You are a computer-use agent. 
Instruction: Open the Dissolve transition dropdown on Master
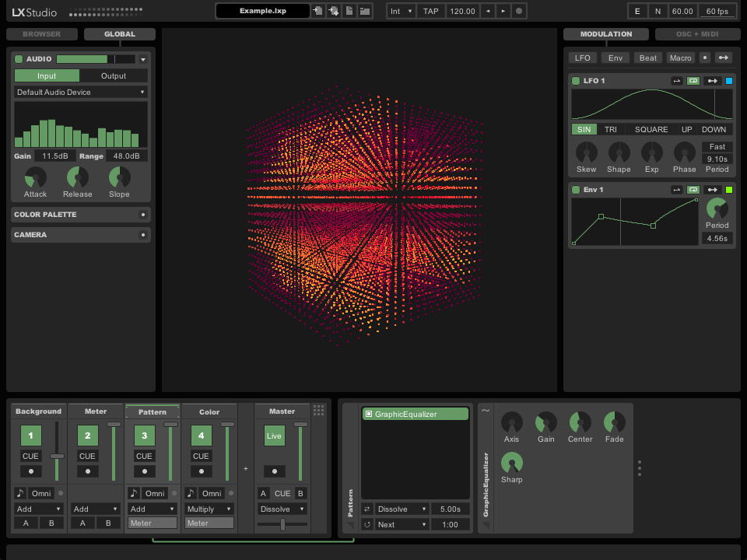coord(282,509)
